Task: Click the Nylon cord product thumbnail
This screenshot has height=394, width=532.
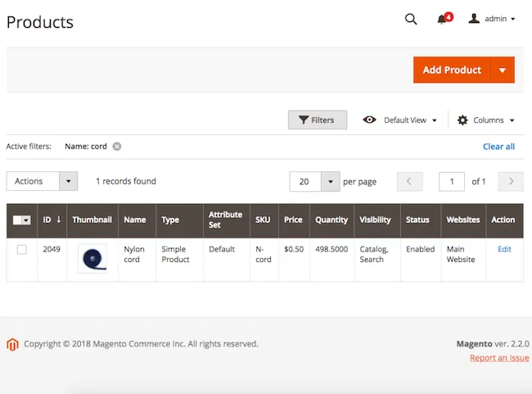Action: [92, 258]
